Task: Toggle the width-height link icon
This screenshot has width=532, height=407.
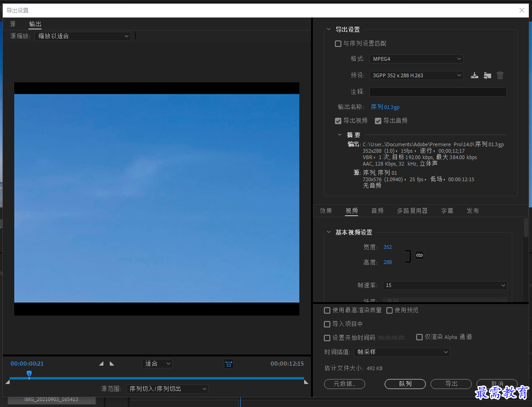Action: point(419,255)
